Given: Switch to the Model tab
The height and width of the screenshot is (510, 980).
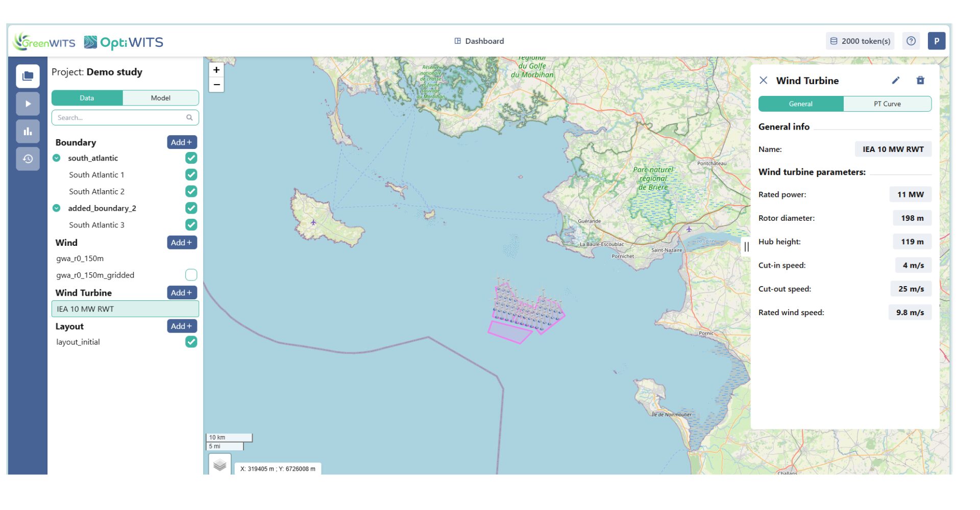Looking at the screenshot, I should point(161,98).
